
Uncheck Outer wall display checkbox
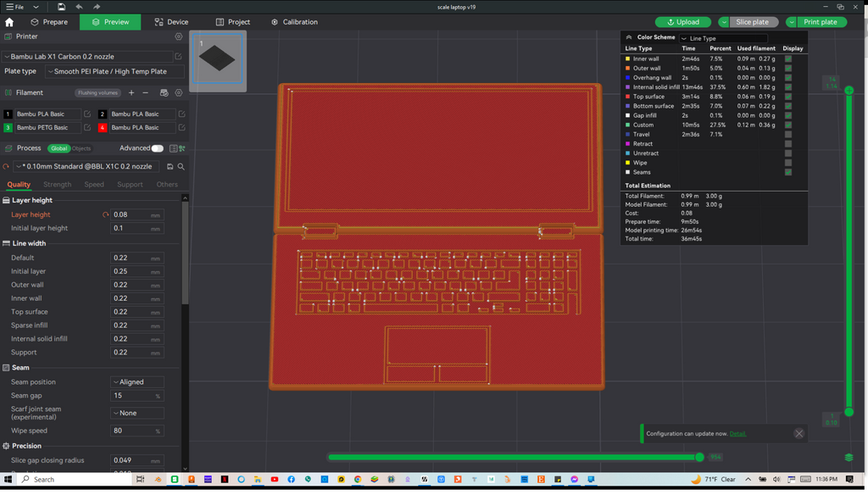click(787, 68)
